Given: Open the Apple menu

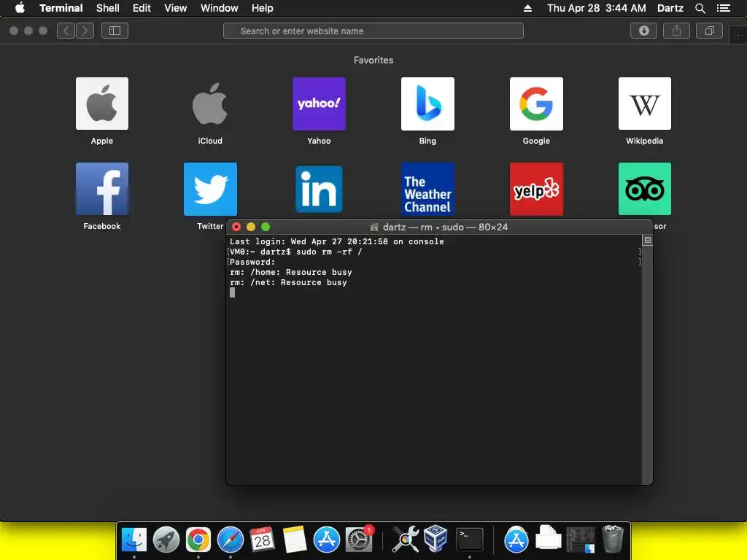Looking at the screenshot, I should tap(20, 8).
